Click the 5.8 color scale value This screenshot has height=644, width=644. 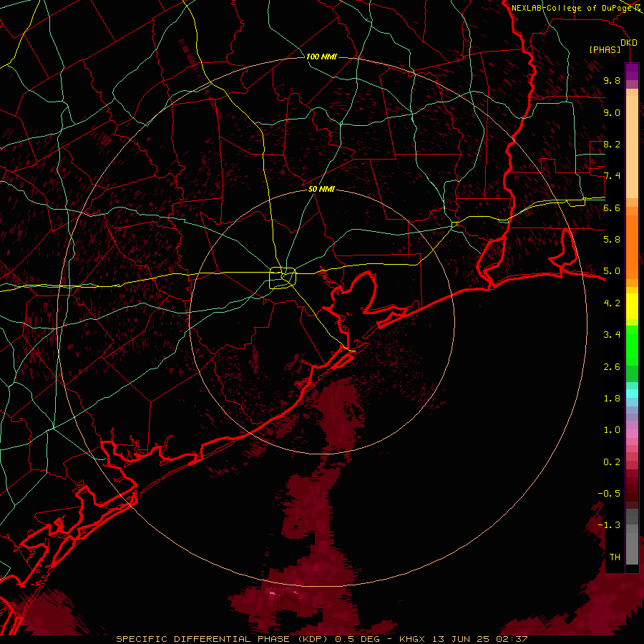(x=612, y=240)
